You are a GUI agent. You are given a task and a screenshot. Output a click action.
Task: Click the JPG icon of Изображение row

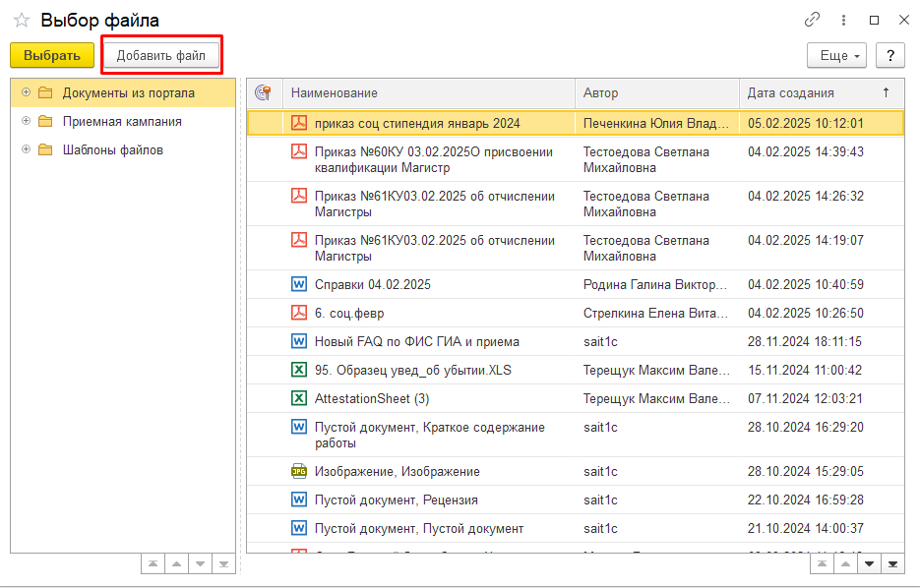pos(299,471)
